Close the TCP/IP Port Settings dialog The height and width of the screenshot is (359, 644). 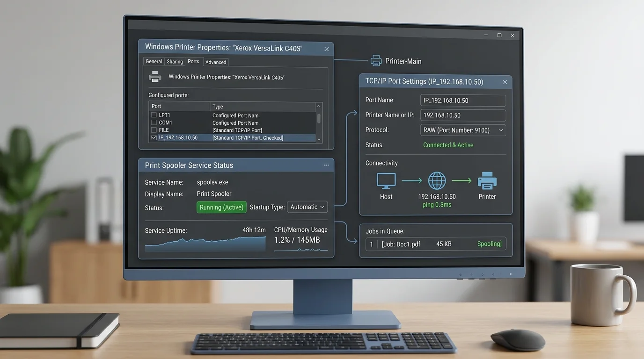[x=505, y=82]
